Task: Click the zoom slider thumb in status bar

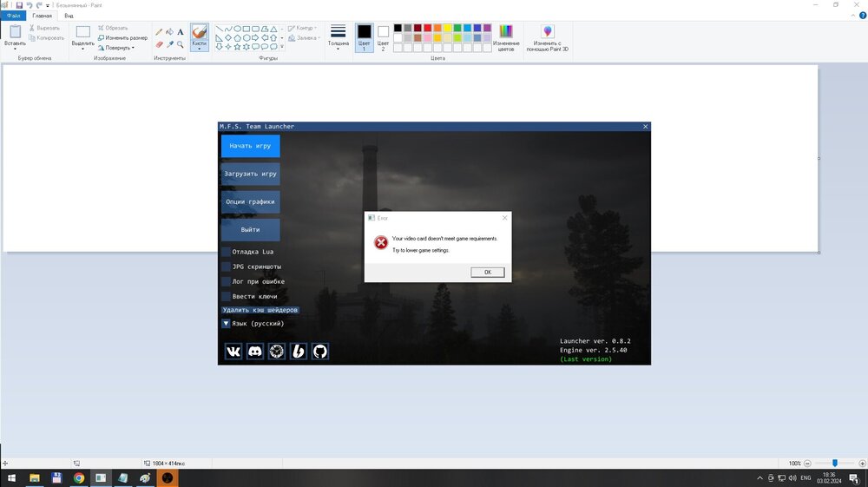Action: click(x=835, y=464)
